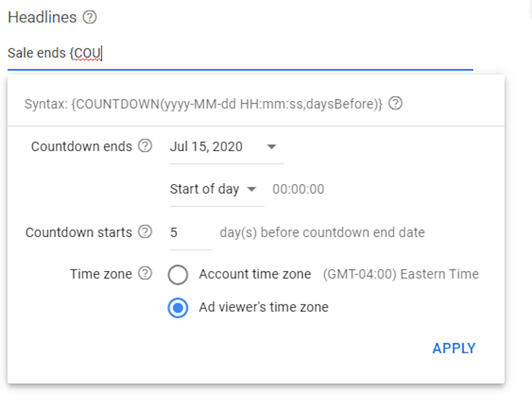Viewport: 532px width, 409px height.
Task: Click the APPLY button
Action: [453, 348]
